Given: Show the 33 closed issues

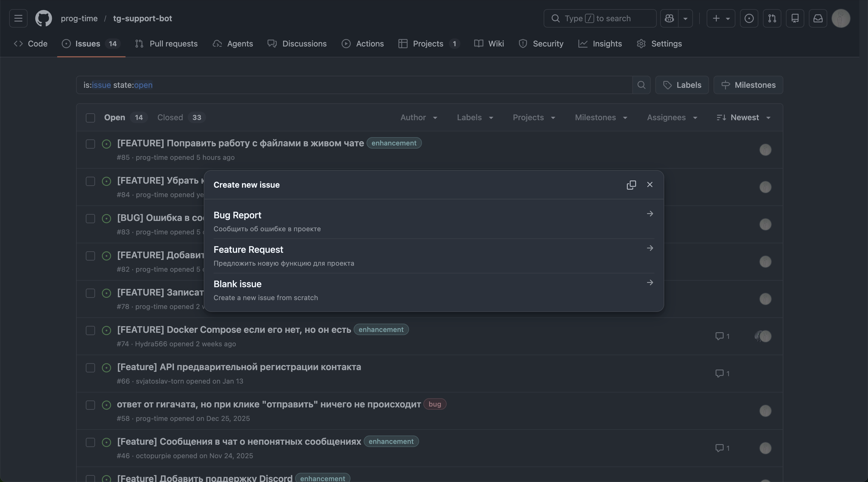Looking at the screenshot, I should click(x=180, y=117).
